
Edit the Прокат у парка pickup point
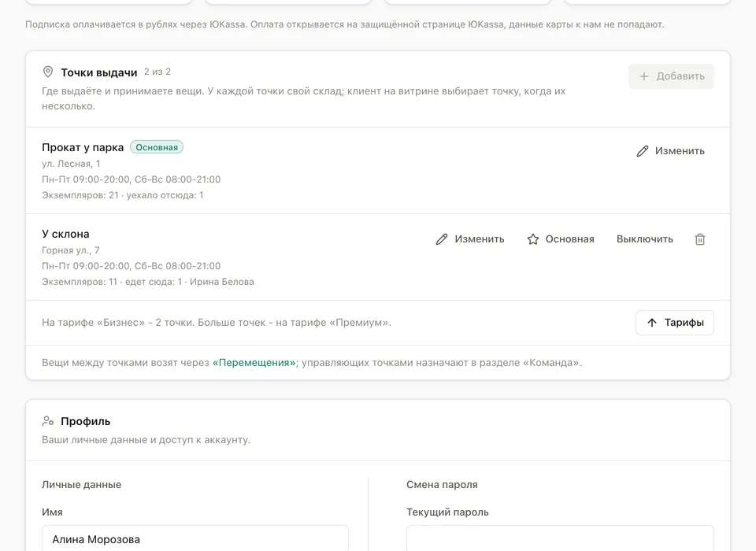[671, 151]
